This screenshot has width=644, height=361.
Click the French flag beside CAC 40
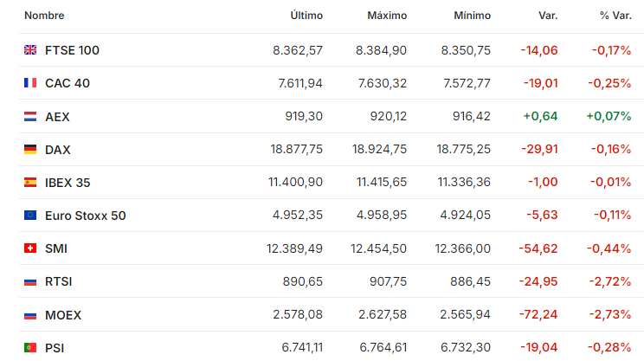[x=30, y=83]
